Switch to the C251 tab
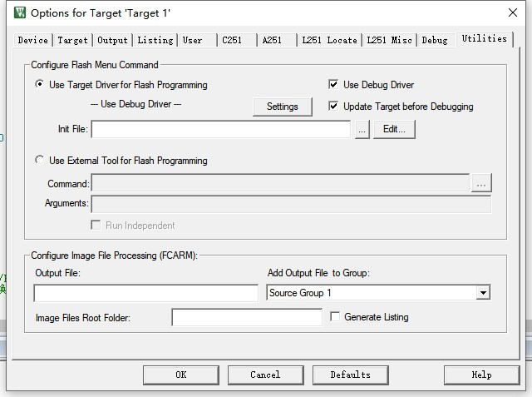532x397 pixels. (237, 40)
